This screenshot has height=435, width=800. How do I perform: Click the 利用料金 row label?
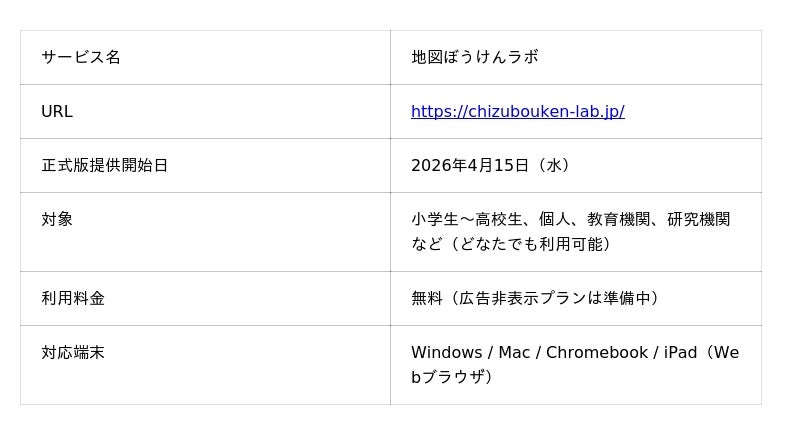(x=73, y=299)
